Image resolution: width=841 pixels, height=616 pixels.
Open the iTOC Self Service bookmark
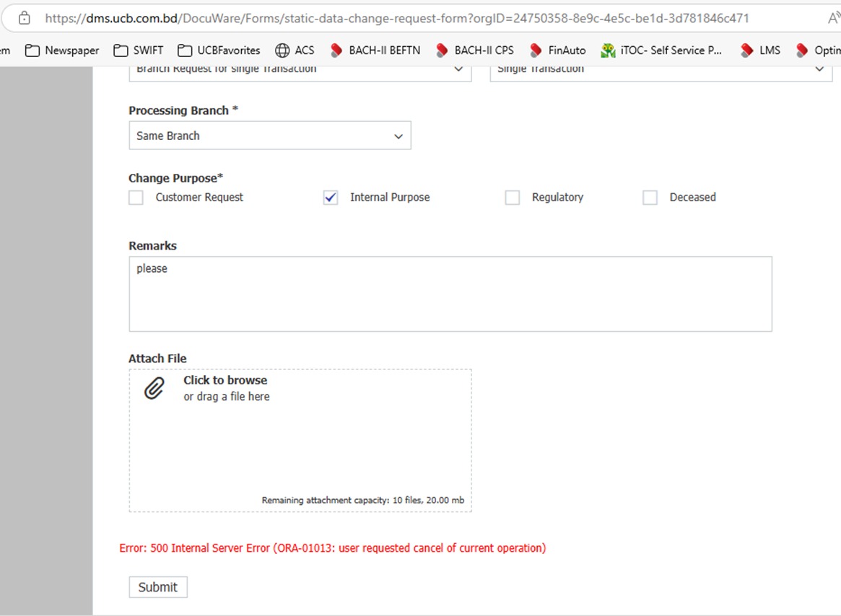(662, 50)
